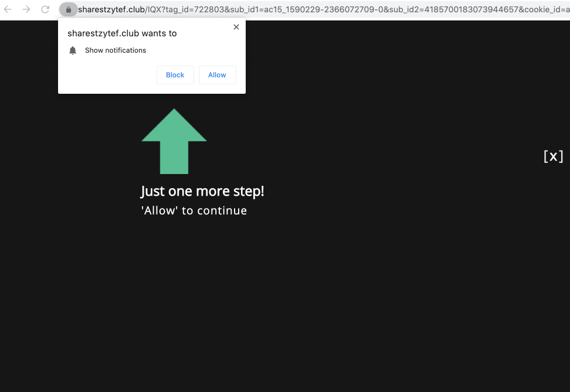Click the browser forward arrow

click(x=26, y=9)
